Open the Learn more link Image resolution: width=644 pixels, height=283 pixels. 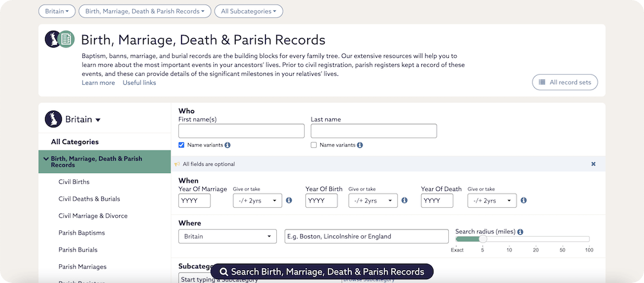point(98,83)
